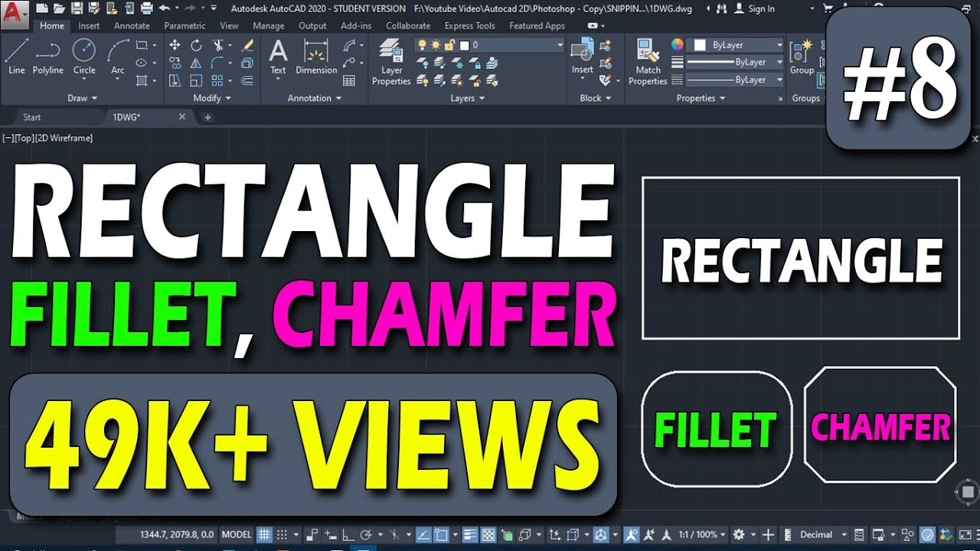Expand the Layers panel
The height and width of the screenshot is (551, 980).
tap(468, 98)
